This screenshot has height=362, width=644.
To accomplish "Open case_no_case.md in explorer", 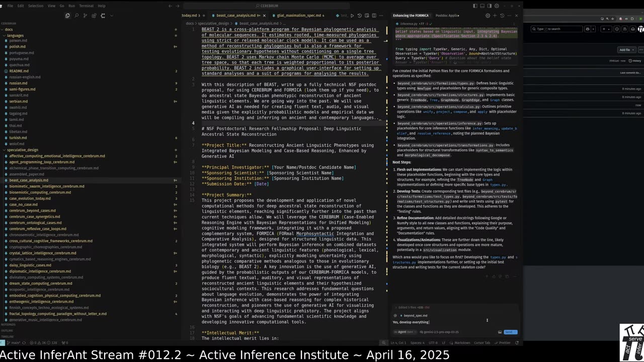I will [23, 205].
